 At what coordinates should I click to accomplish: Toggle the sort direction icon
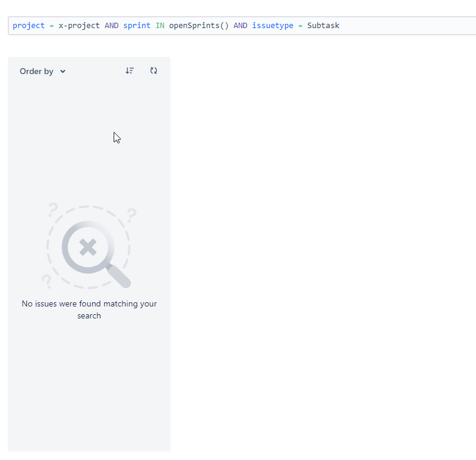click(x=130, y=70)
